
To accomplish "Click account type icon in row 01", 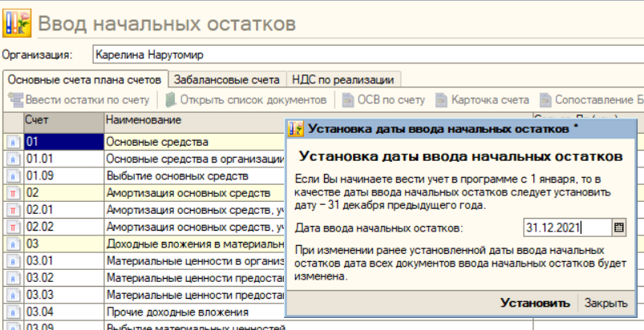I will 13,142.
